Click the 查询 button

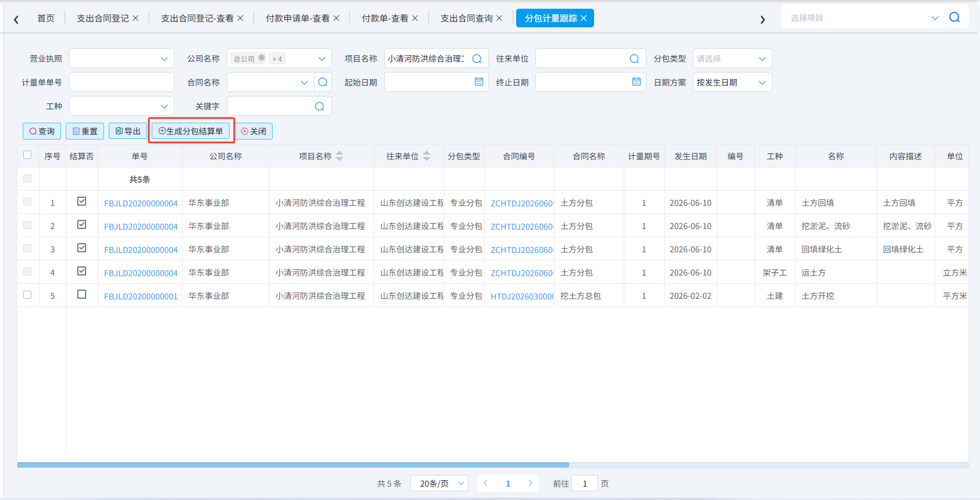click(42, 131)
